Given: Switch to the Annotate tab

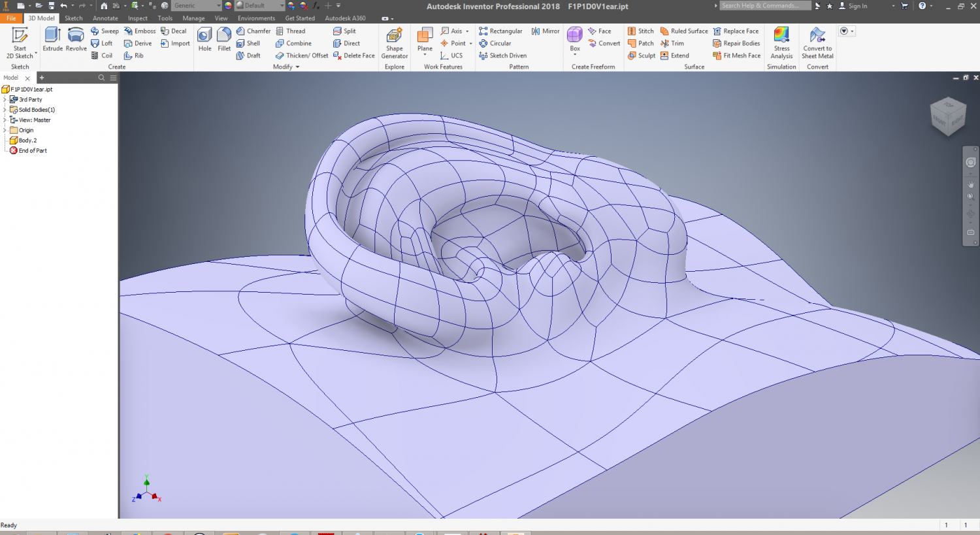Looking at the screenshot, I should [105, 18].
